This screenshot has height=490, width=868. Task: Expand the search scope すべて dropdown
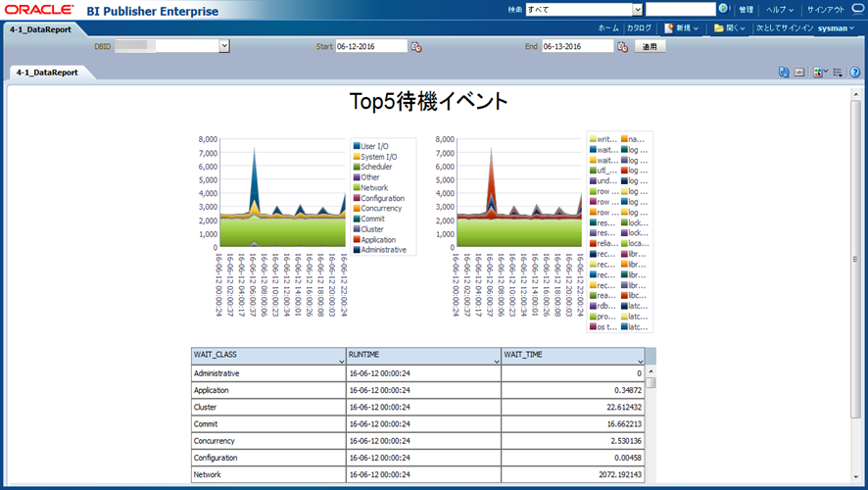[638, 10]
